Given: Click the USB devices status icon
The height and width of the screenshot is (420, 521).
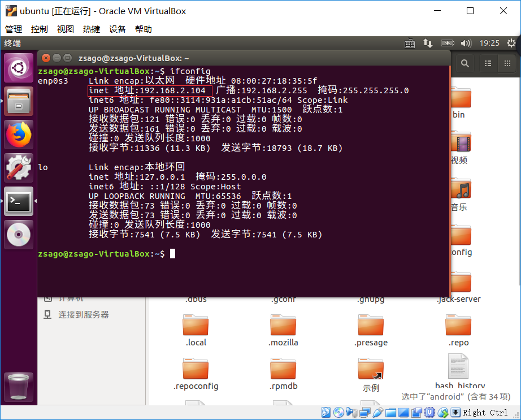Looking at the screenshot, I should tap(378, 412).
